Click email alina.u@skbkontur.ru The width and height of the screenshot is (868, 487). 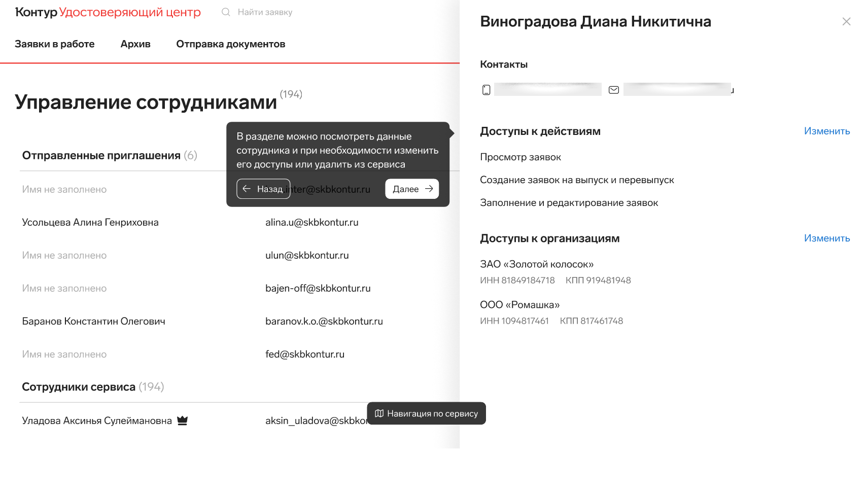[312, 222]
